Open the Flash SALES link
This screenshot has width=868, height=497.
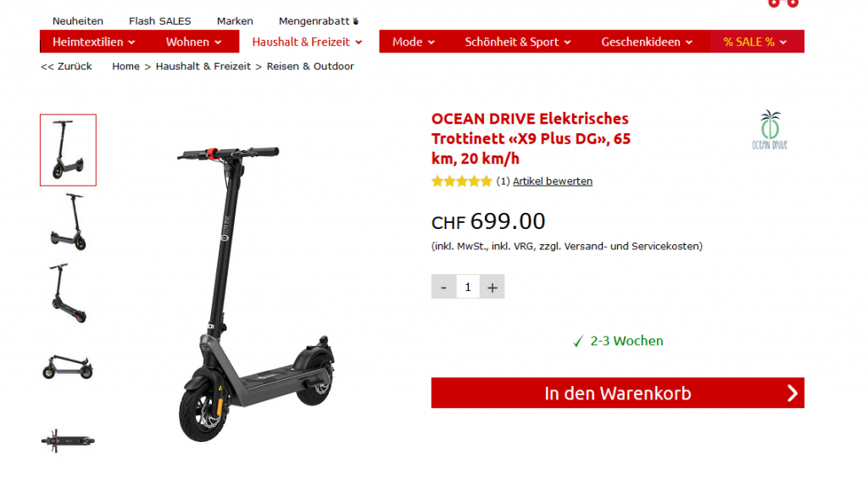tap(160, 21)
